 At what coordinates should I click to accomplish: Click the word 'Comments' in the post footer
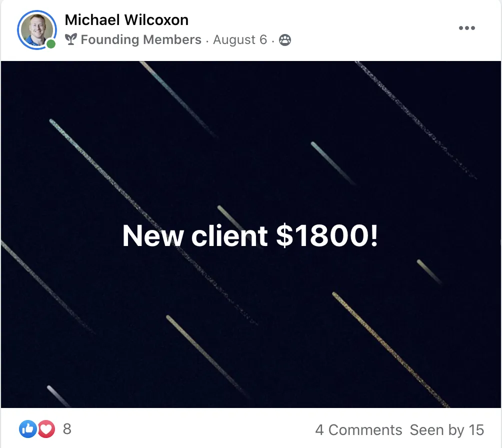(365, 429)
